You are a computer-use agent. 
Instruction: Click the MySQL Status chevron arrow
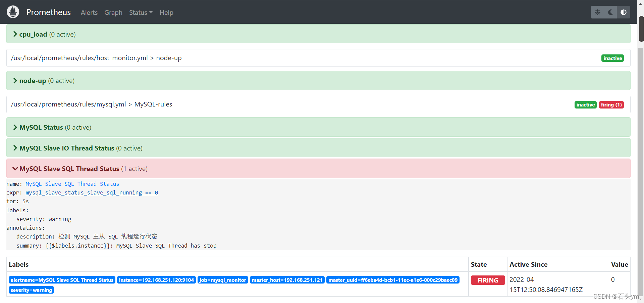tap(15, 127)
